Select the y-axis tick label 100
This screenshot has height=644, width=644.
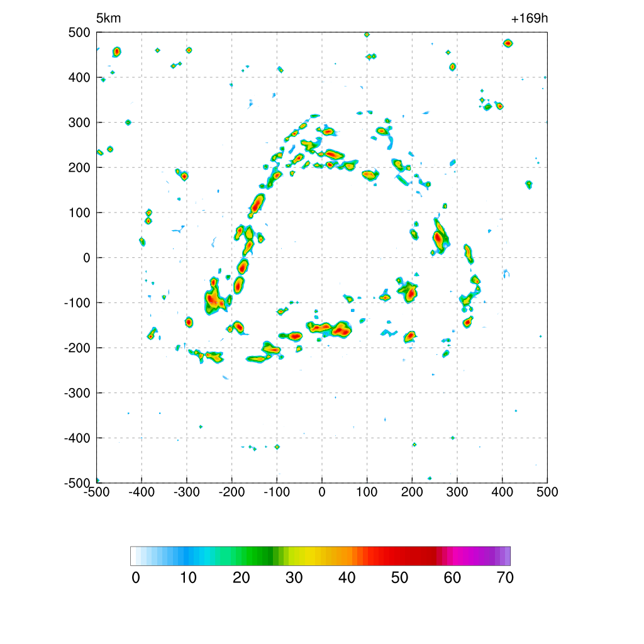coord(79,213)
